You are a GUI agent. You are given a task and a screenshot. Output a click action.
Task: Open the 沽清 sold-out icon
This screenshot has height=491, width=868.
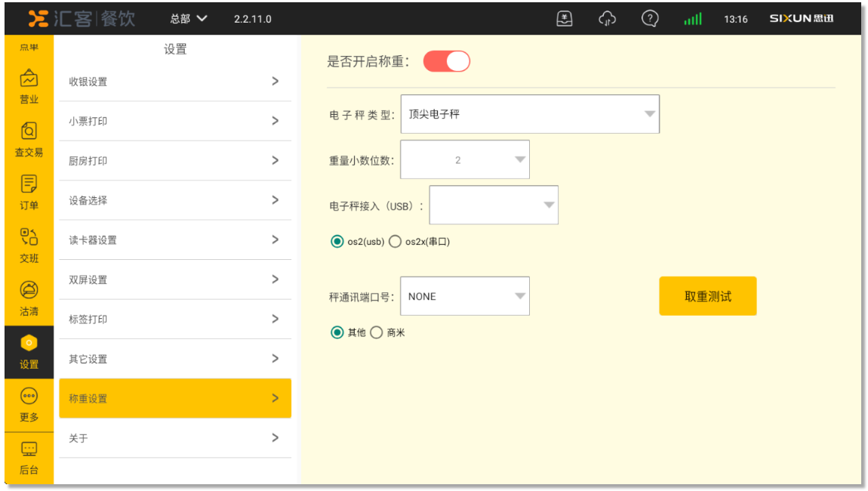pos(29,290)
